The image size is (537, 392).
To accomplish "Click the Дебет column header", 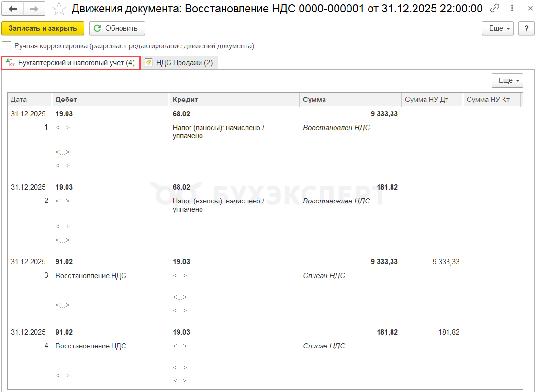I will (110, 100).
